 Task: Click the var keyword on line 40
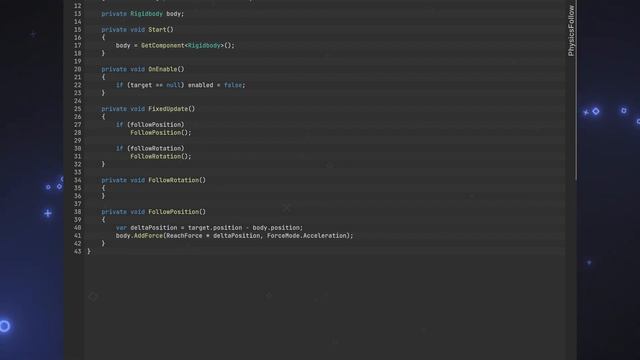coord(121,228)
